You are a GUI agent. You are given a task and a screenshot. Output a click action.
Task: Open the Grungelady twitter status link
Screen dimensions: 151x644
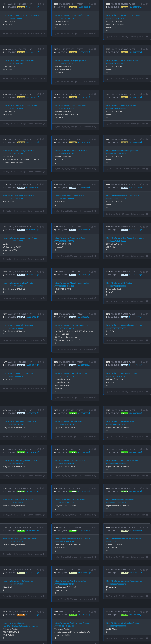70,62
